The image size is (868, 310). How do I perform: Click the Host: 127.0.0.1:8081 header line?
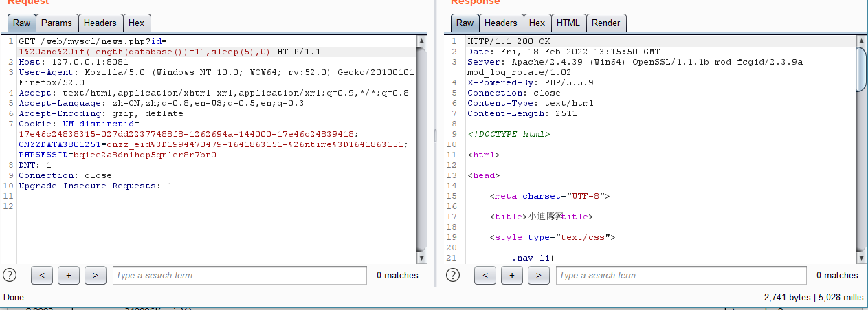point(74,62)
